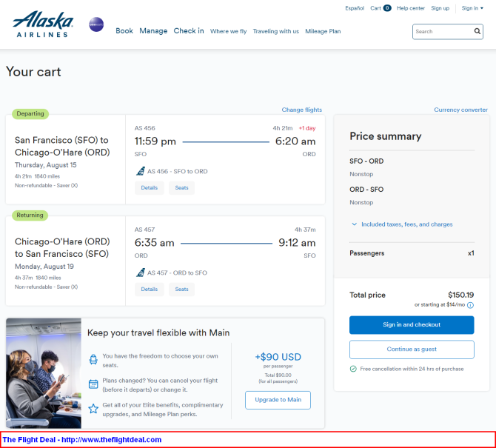This screenshot has height=448, width=496.
Task: Click the calendar icon about plan changes
Action: pos(93,384)
